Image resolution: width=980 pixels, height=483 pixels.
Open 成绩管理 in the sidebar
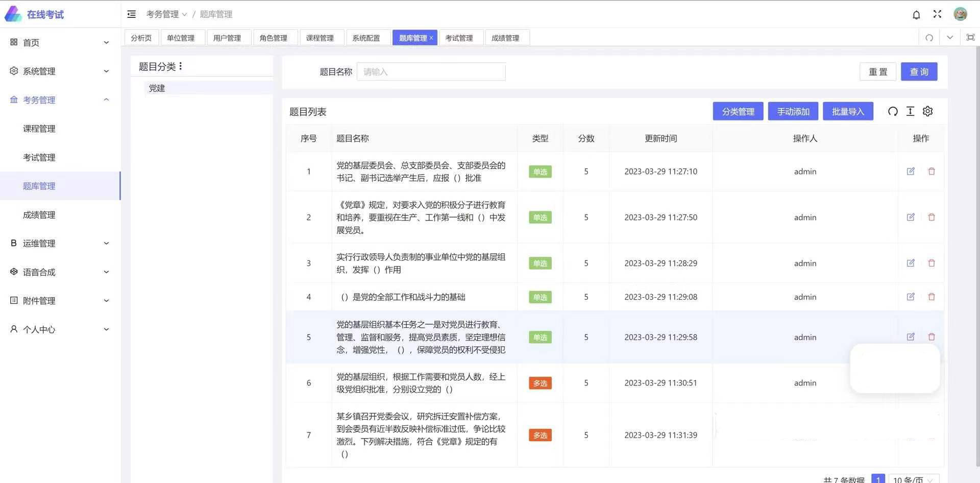(x=39, y=215)
